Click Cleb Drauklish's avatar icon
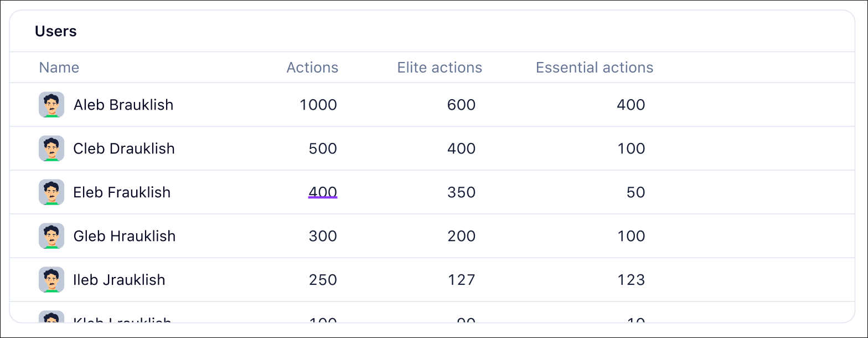Image resolution: width=868 pixels, height=338 pixels. (51, 148)
